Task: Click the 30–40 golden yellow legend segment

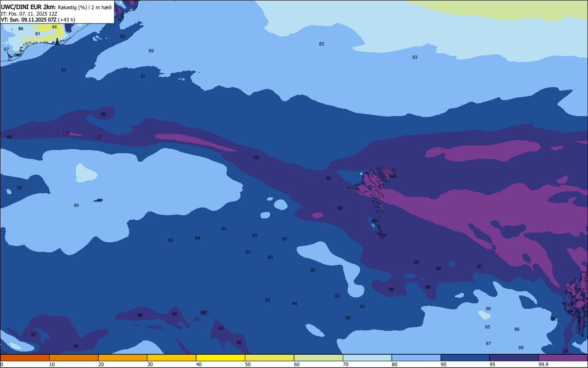Action: 171,357
